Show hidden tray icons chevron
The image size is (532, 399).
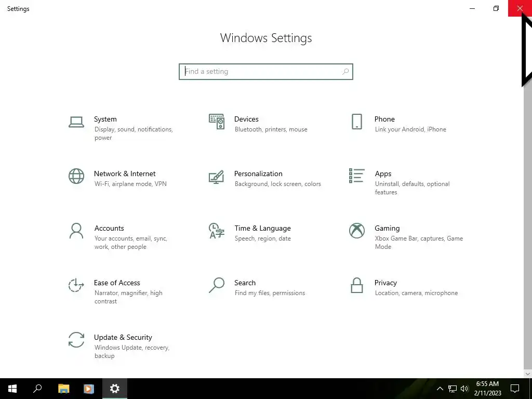(440, 389)
